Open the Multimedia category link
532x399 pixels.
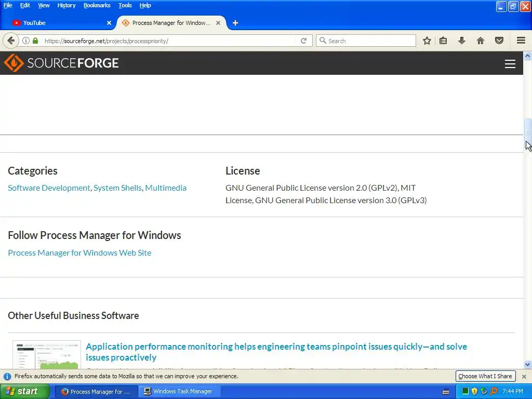166,188
